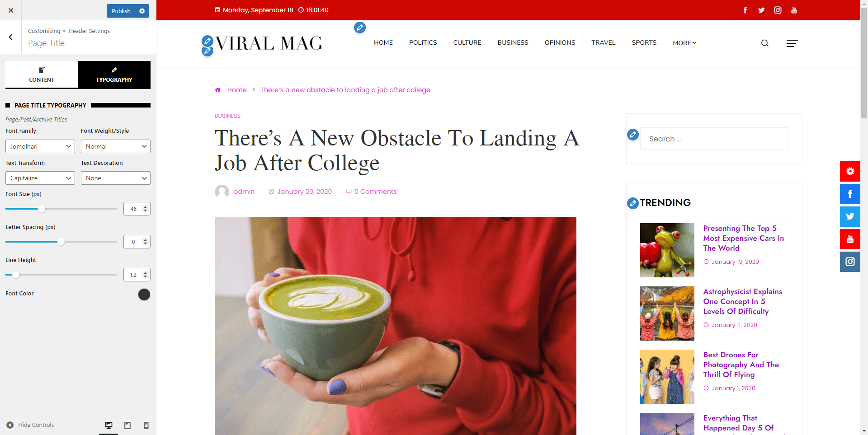This screenshot has height=435, width=868.
Task: Switch to the Content tab
Action: (42, 75)
